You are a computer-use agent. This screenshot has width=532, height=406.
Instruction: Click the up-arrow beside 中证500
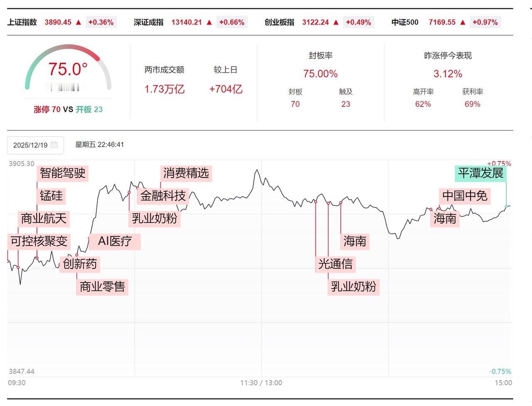[x=462, y=22]
